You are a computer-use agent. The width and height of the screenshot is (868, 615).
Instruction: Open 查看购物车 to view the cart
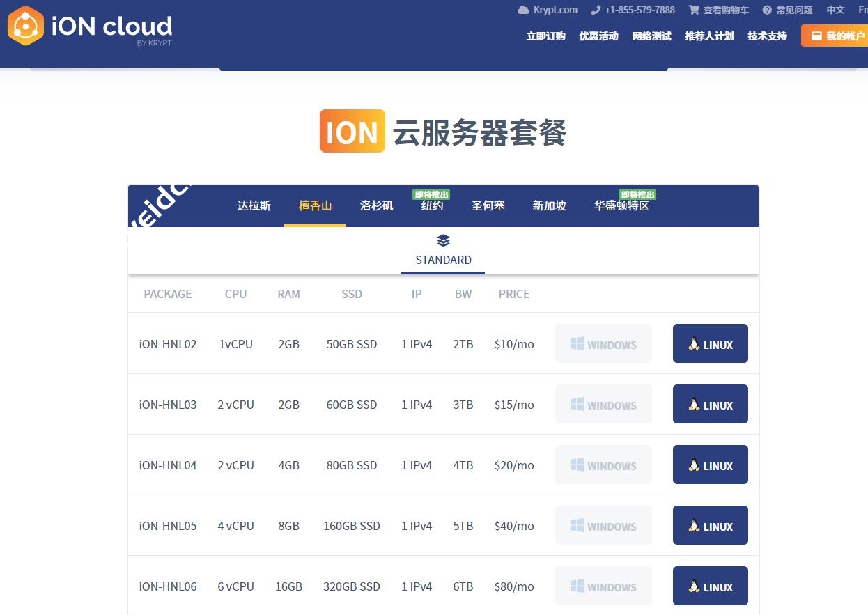(724, 10)
